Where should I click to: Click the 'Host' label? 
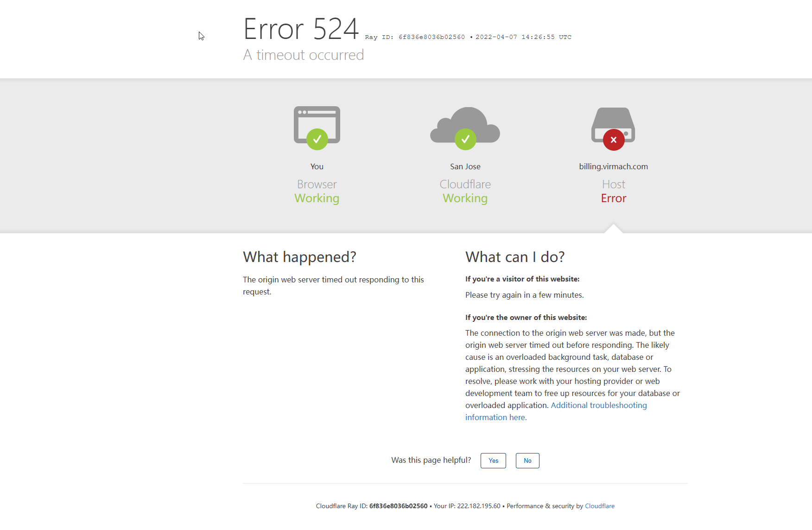pos(614,184)
